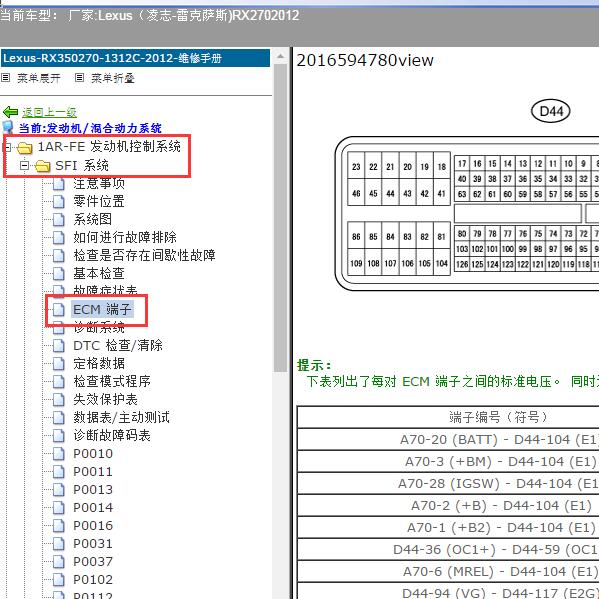Click the document icon beside 零件位置
The image size is (599, 599).
pyautogui.click(x=58, y=201)
